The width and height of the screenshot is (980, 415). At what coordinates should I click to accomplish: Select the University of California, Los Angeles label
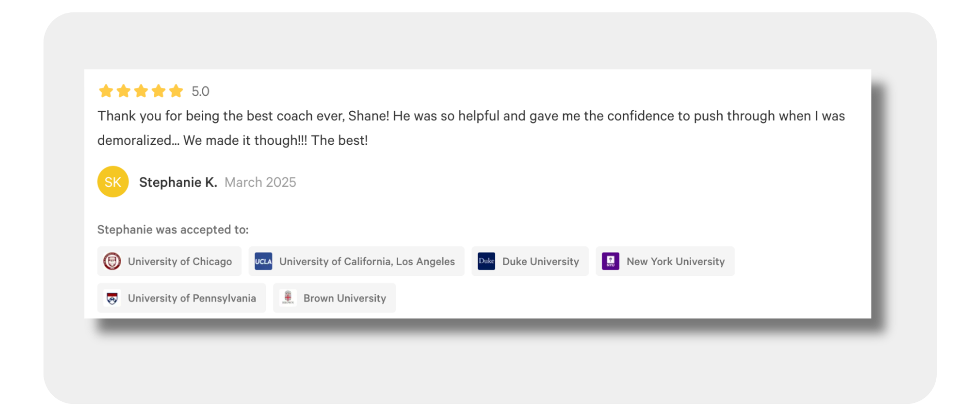(x=367, y=262)
